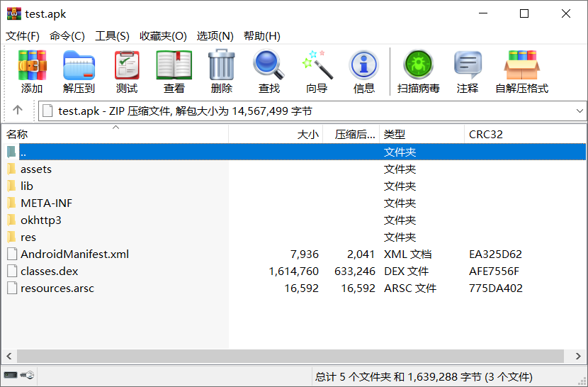Viewport: 588px width, 387px height.
Task: Sort by the Packed (压缩后) column header
Action: (351, 134)
